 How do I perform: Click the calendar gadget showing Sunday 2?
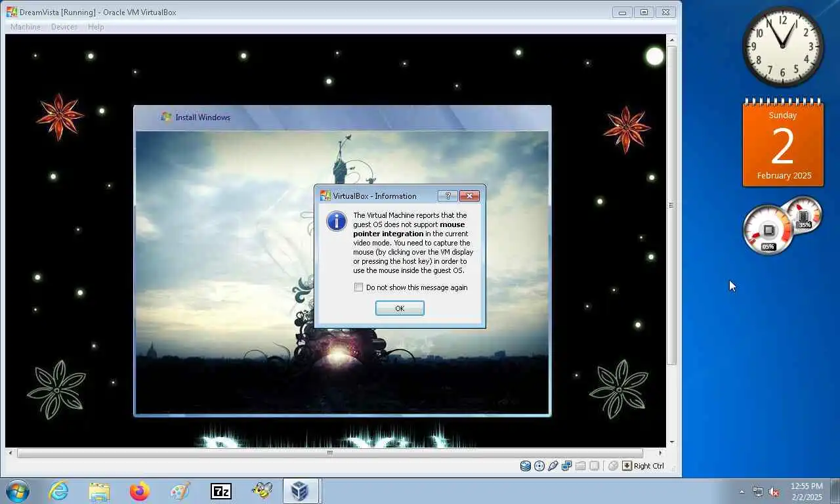(783, 142)
